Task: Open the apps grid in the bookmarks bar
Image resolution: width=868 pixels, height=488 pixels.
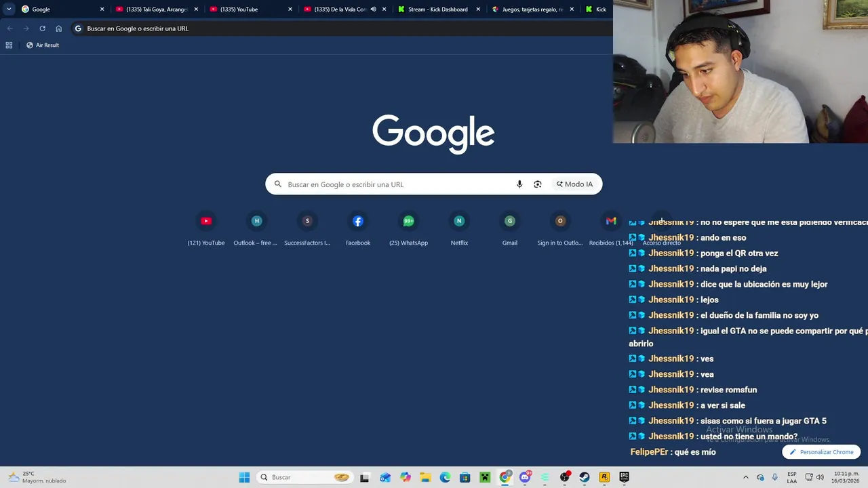Action: click(9, 45)
